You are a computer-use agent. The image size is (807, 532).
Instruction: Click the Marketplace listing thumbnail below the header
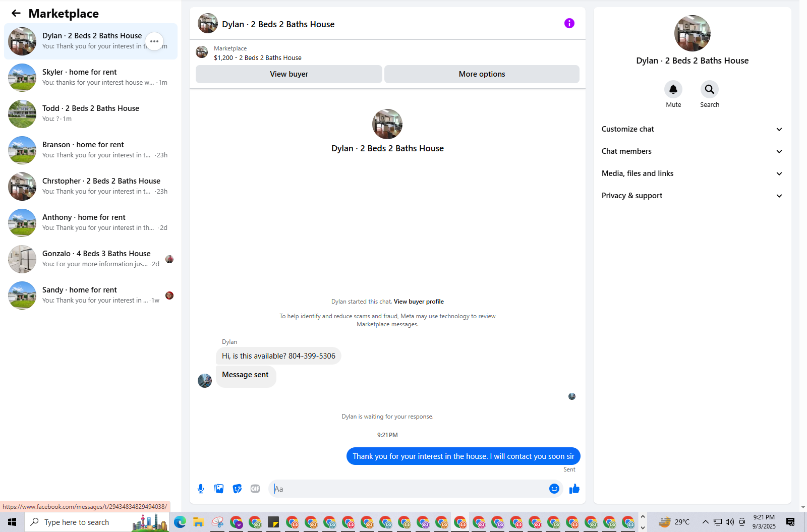click(202, 52)
